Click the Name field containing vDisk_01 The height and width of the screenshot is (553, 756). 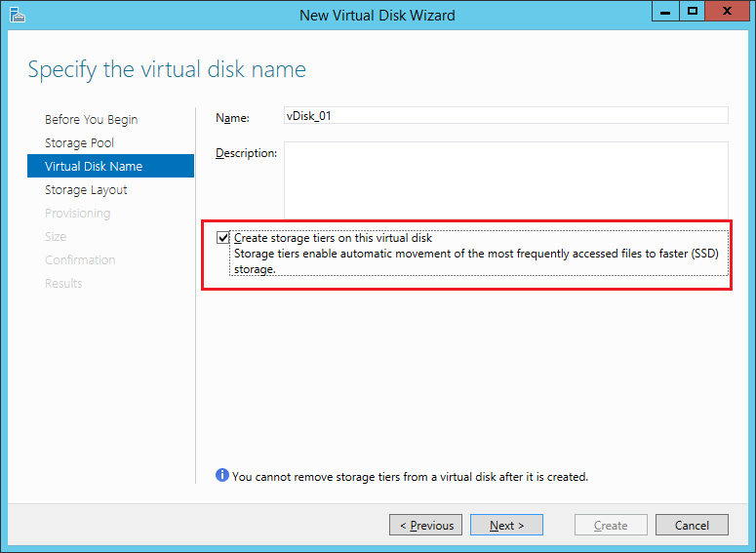pos(505,116)
